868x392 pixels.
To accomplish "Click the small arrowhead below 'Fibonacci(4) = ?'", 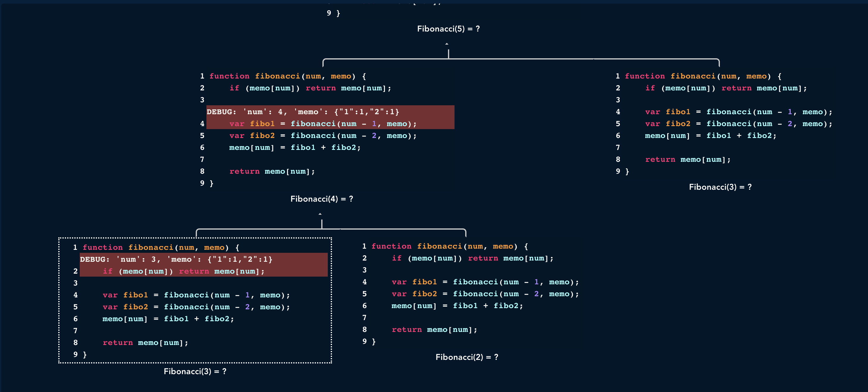I will coord(320,214).
